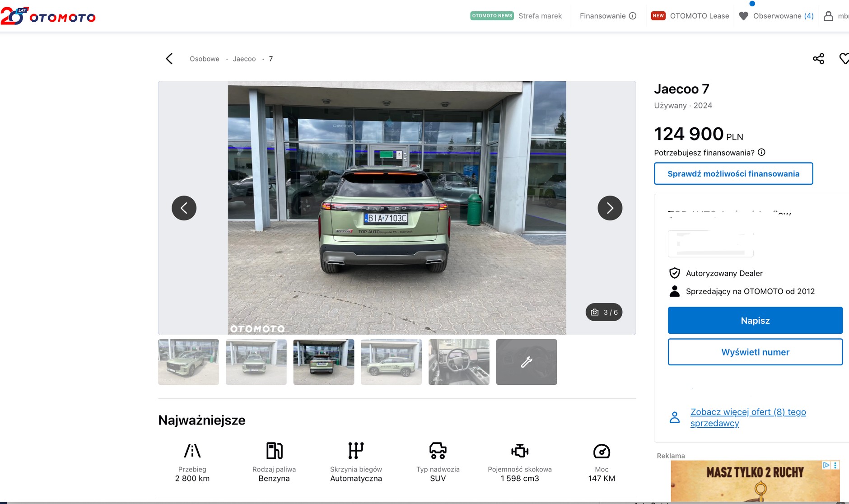The height and width of the screenshot is (504, 849).
Task: Click the info icon next to 'Potrzebujesz finansowania?'
Action: [x=762, y=152]
